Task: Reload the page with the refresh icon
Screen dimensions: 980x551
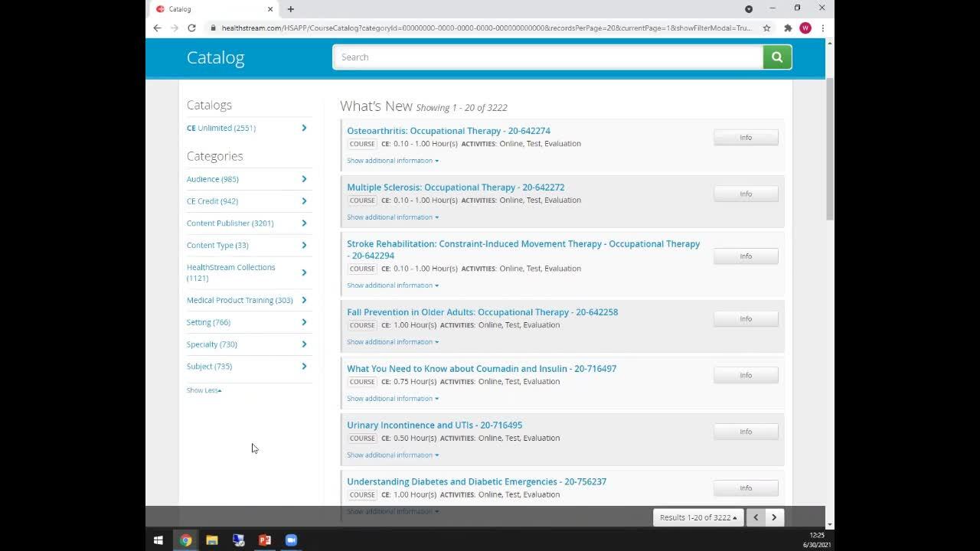Action: [191, 28]
